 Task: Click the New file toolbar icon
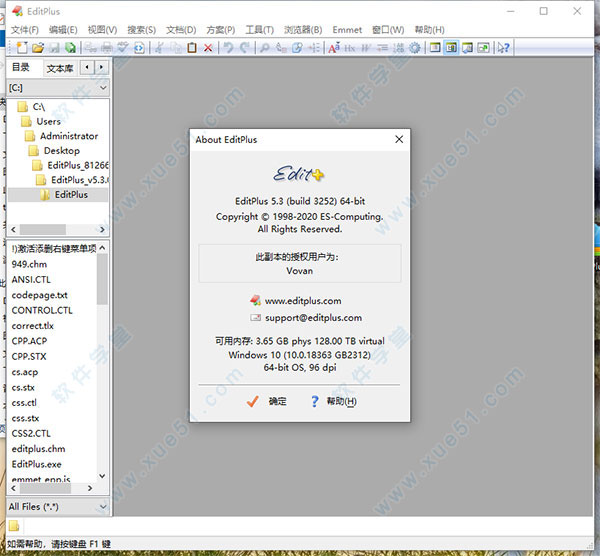19,47
